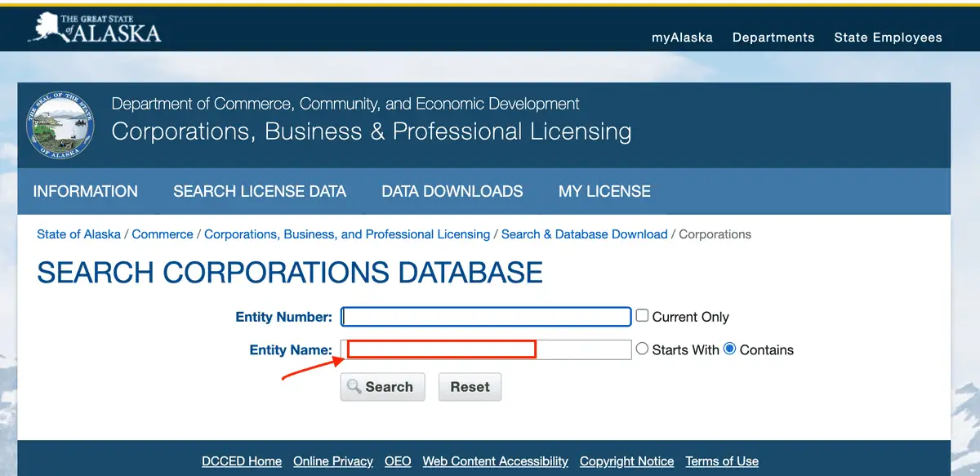980x476 pixels.
Task: Click the Corporations, Business & Professional Licensing heading
Action: click(372, 131)
